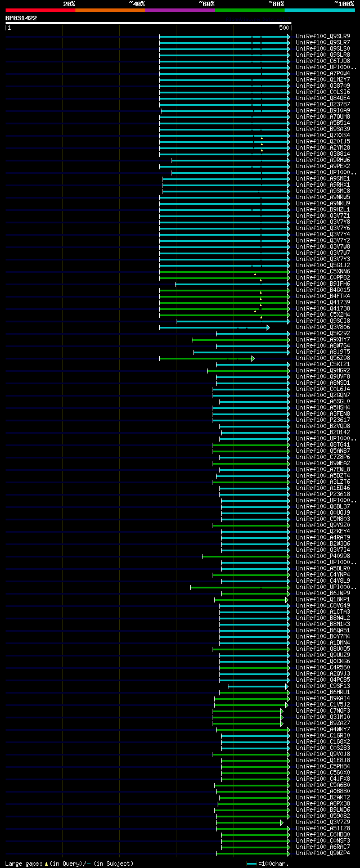Click label UniRef100_B6JWP9
Image resolution: width=360 pixels, height=868 pixels.
point(323,593)
